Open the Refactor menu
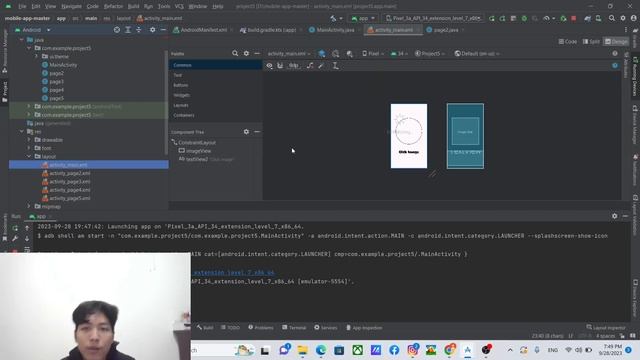This screenshot has height=360, width=640. [x=113, y=7]
